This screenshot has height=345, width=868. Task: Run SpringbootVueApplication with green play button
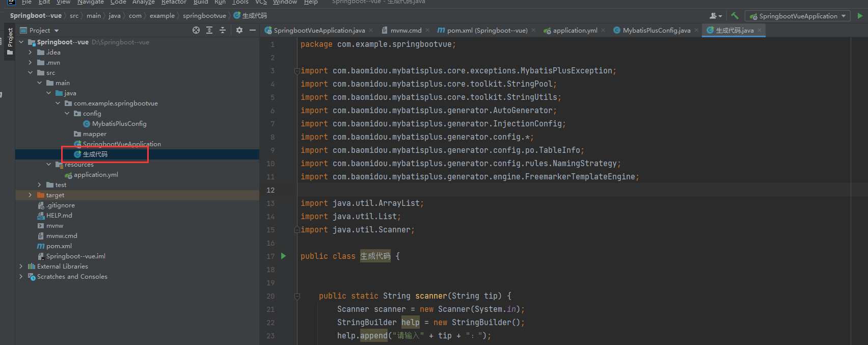pyautogui.click(x=860, y=16)
